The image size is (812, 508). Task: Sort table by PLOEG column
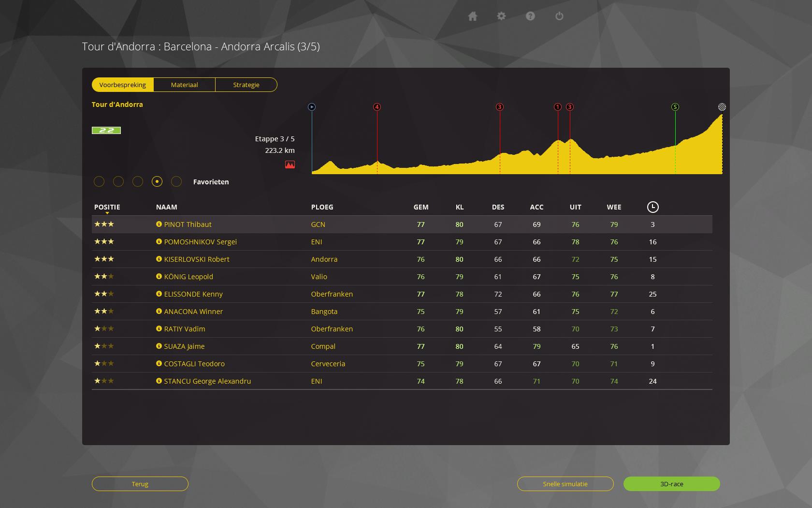pos(322,207)
